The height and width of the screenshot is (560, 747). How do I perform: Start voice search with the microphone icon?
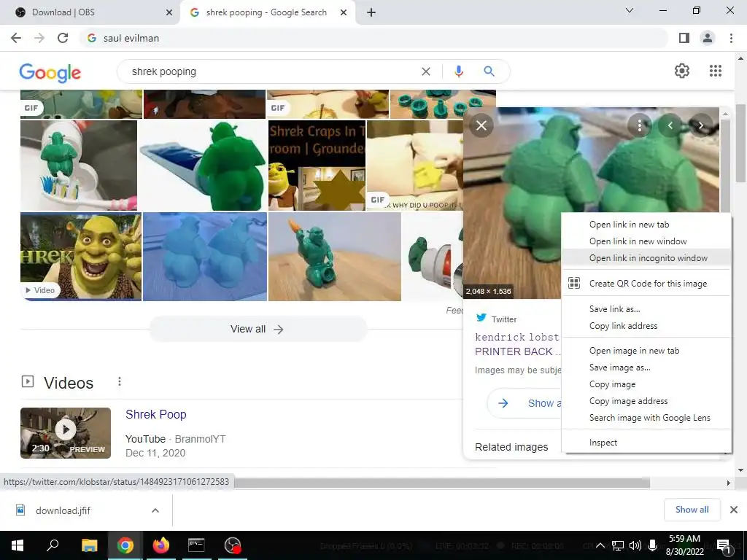[458, 71]
